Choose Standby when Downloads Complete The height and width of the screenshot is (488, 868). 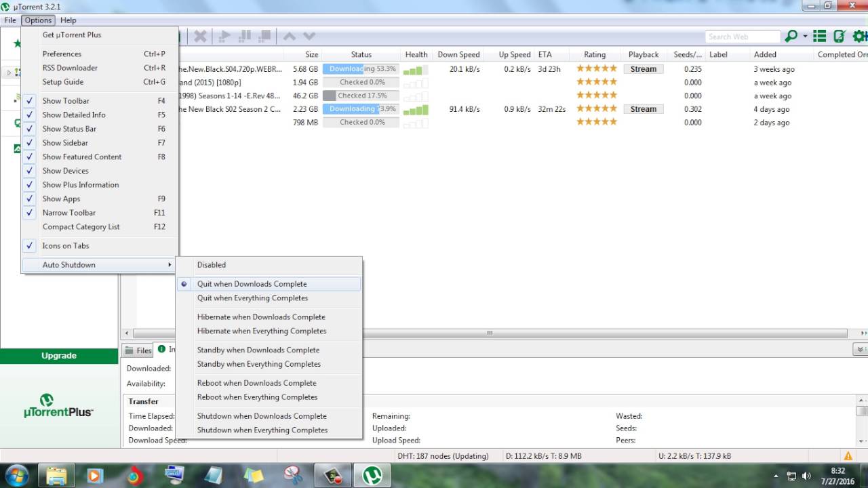(269, 350)
